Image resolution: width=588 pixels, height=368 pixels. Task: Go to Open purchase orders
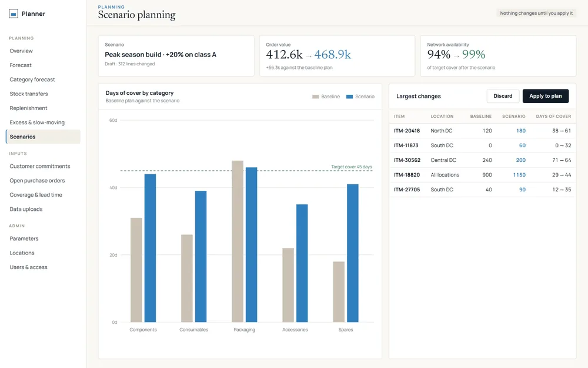pos(37,181)
